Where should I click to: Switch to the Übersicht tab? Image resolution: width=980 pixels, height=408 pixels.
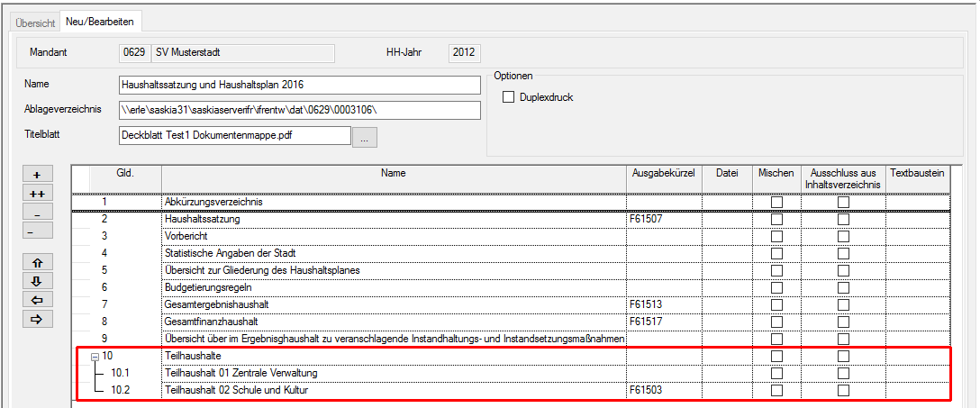(36, 22)
